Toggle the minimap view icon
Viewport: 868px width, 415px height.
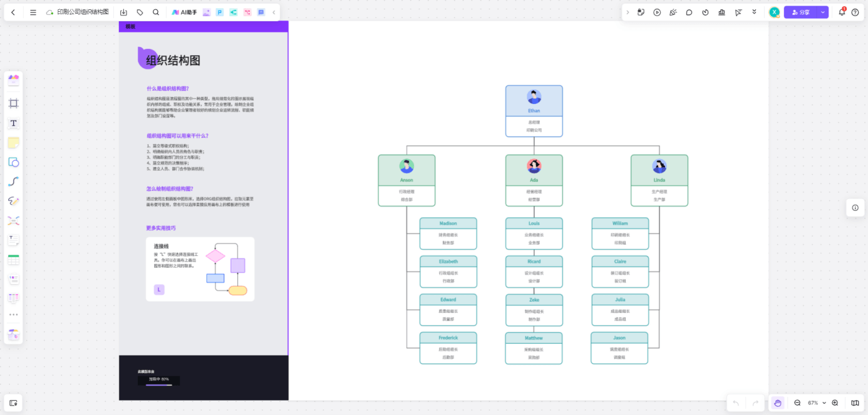(855, 402)
